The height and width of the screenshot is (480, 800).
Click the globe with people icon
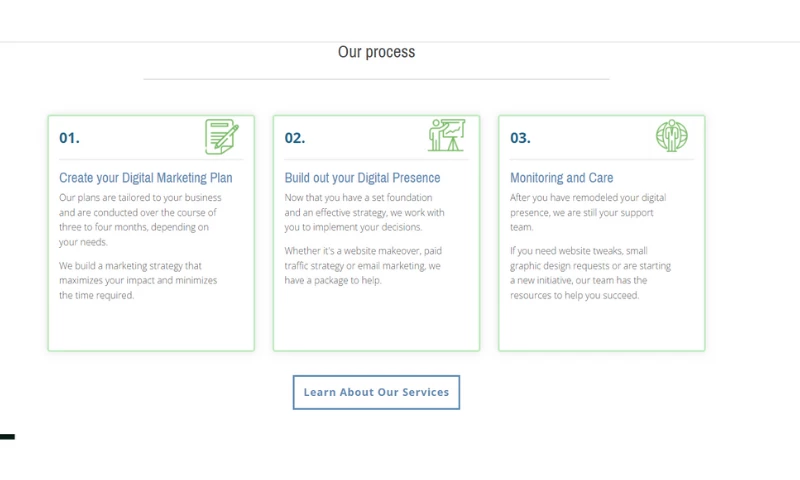[672, 135]
